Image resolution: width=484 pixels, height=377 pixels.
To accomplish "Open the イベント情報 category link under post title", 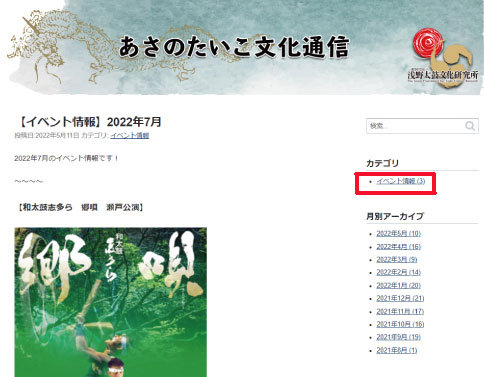I will point(130,135).
